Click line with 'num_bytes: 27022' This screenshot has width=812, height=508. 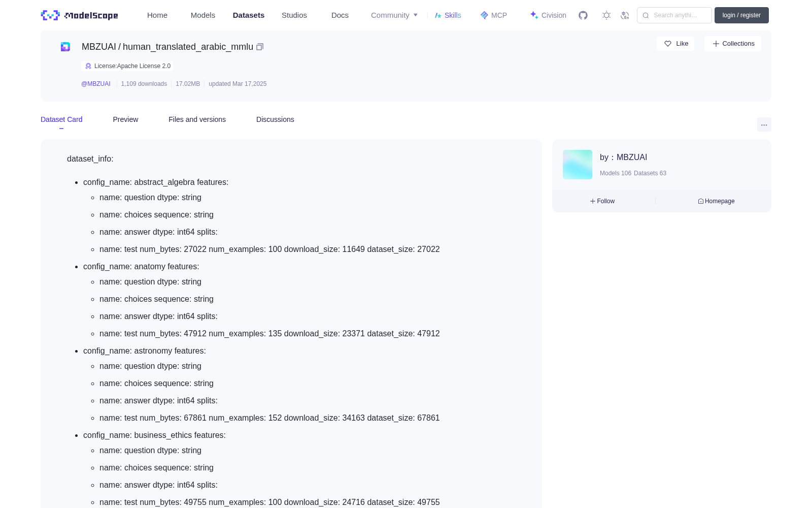(269, 249)
